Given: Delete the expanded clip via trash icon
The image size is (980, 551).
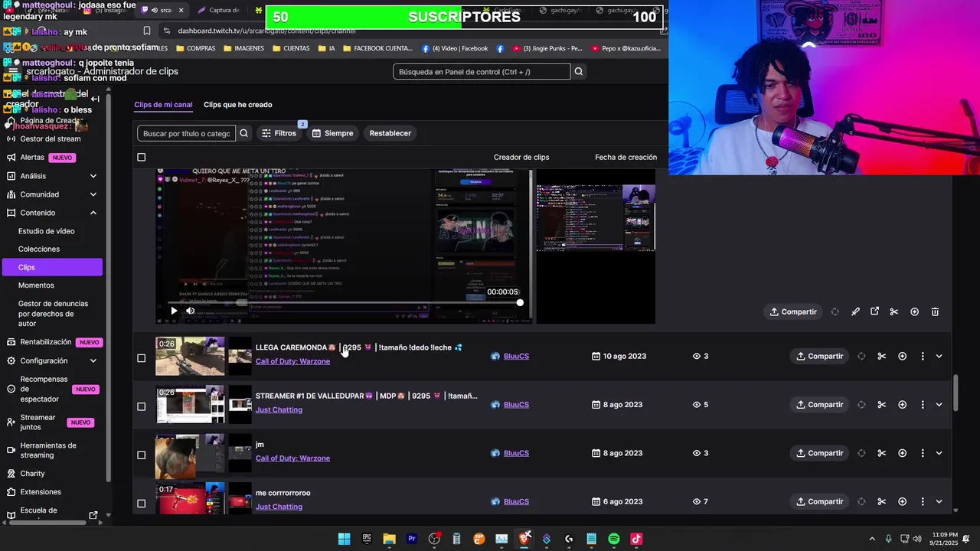Looking at the screenshot, I should tap(935, 311).
